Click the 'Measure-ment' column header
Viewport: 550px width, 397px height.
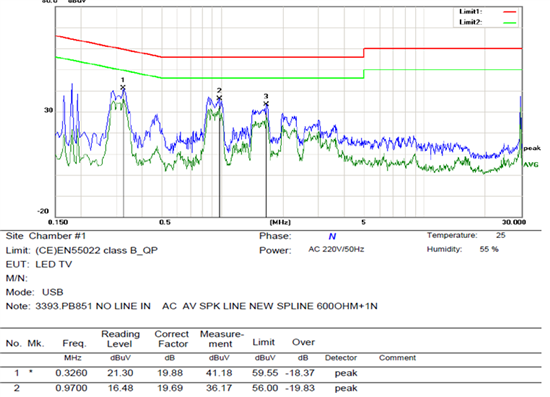[x=221, y=339]
